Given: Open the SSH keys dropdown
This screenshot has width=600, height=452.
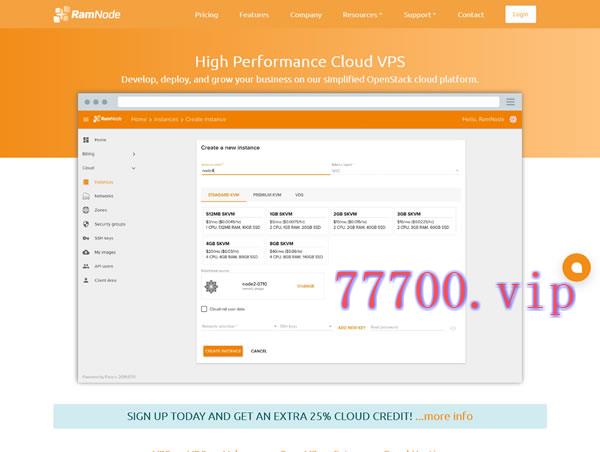Looking at the screenshot, I should 305,326.
